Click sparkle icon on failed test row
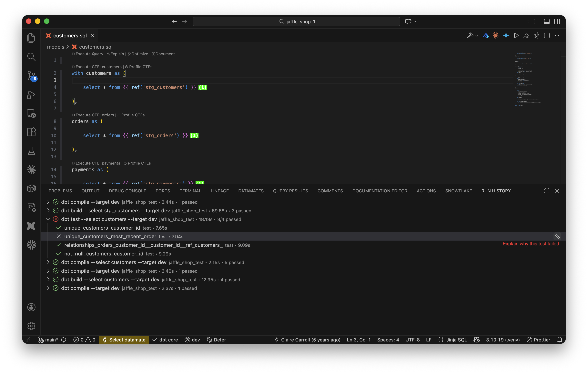The image size is (588, 373). click(x=557, y=236)
